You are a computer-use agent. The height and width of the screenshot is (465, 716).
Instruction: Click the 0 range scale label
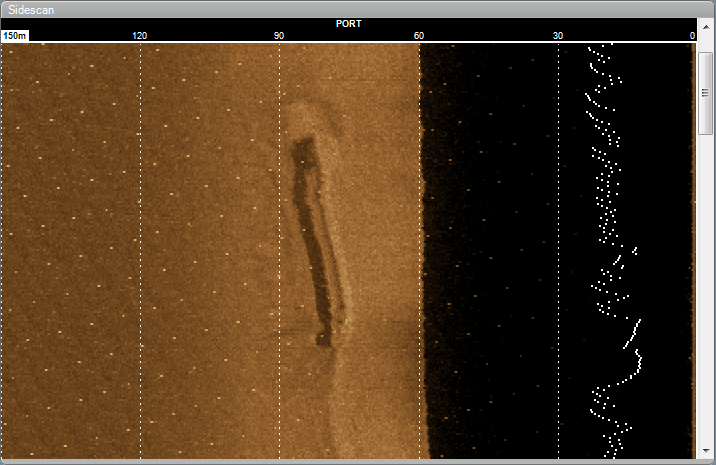coord(692,36)
